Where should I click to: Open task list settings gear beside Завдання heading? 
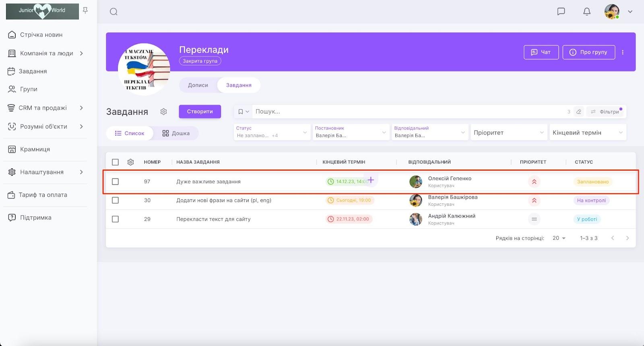163,112
